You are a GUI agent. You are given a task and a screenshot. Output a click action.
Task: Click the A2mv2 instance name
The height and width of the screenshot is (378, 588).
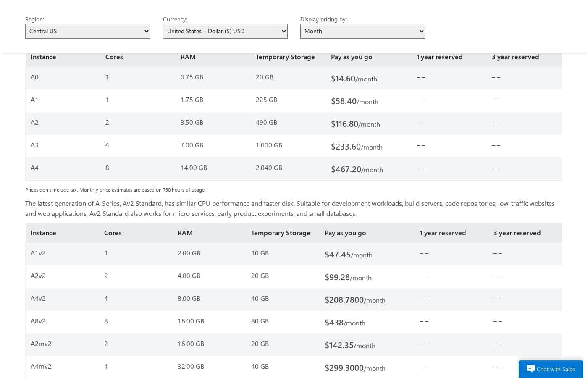(x=41, y=344)
